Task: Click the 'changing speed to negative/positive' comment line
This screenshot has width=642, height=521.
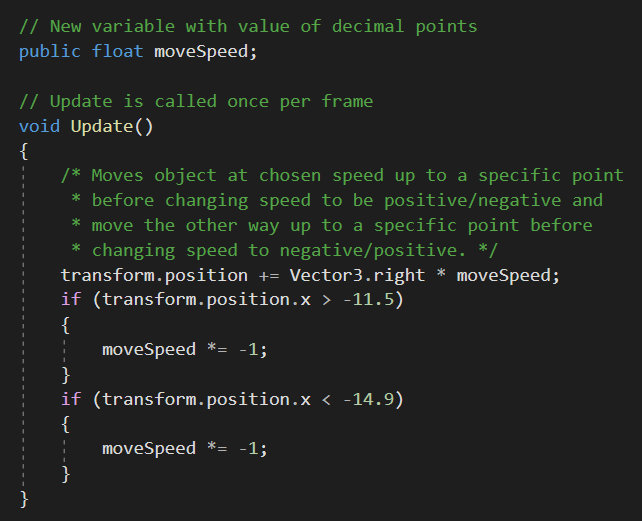Action: [x=284, y=251]
